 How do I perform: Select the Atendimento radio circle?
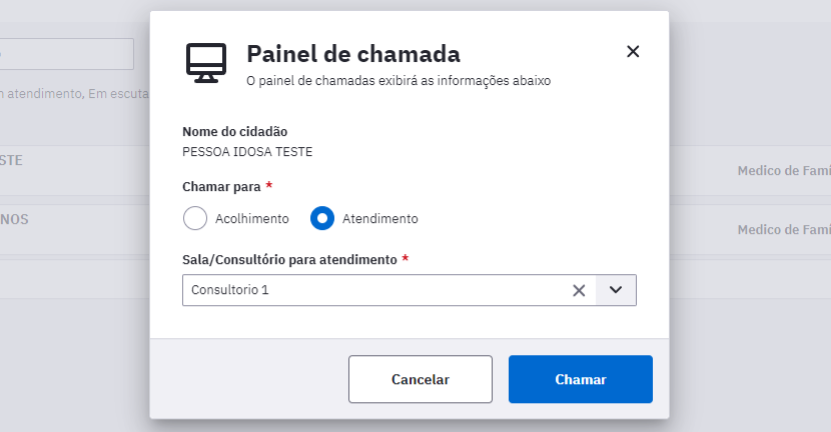tap(322, 218)
